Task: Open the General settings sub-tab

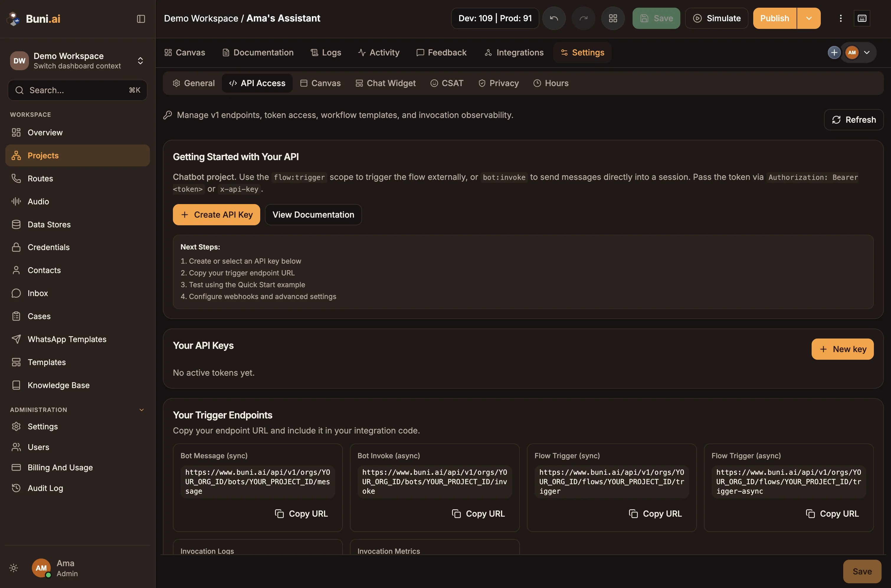Action: tap(193, 83)
